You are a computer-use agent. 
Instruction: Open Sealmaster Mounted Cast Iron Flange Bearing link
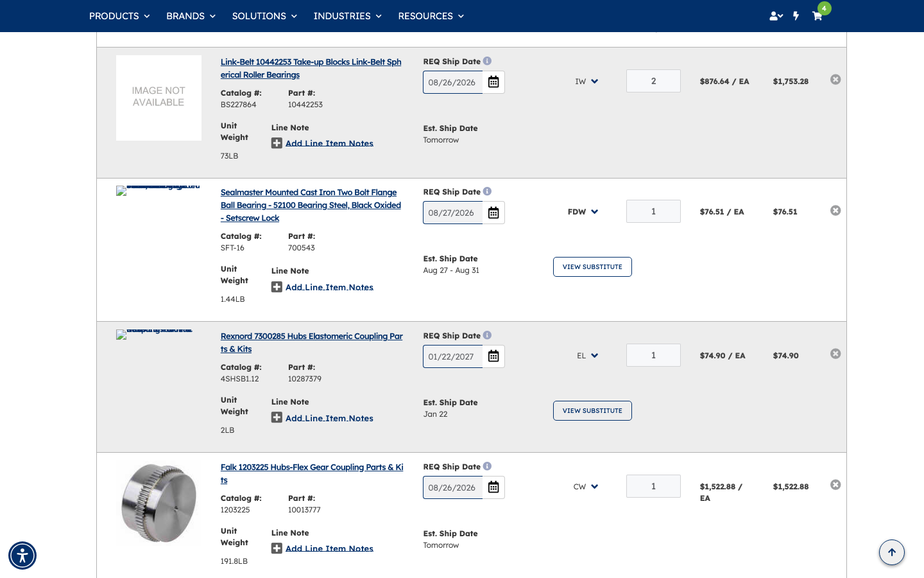click(311, 206)
